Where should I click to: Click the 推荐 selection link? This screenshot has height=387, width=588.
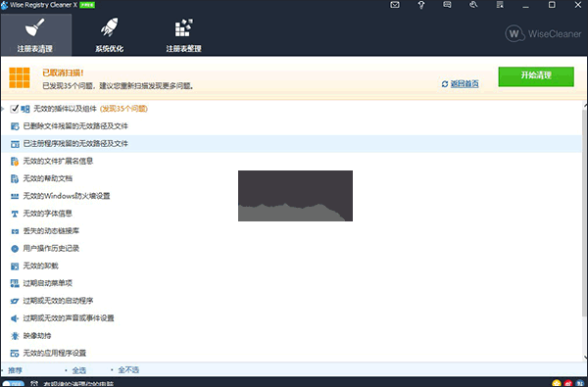16,370
